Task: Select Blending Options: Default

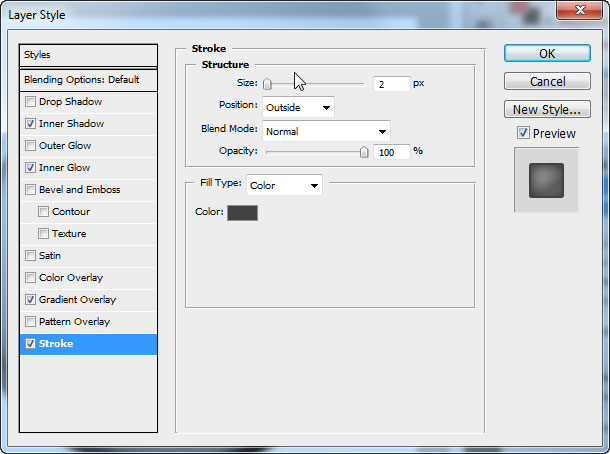Action: pyautogui.click(x=88, y=79)
